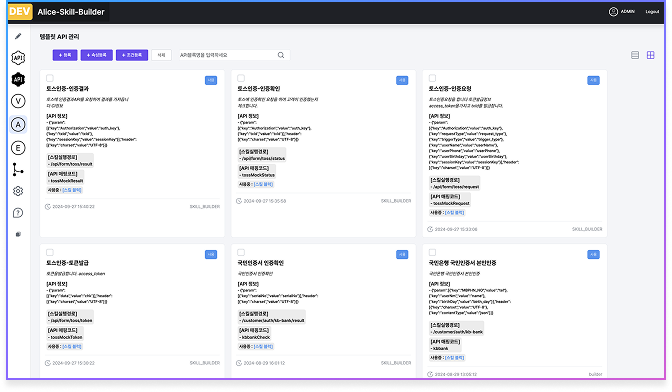Click Logout in the top bar
Viewport: 672px width, 392px height.
tap(652, 12)
